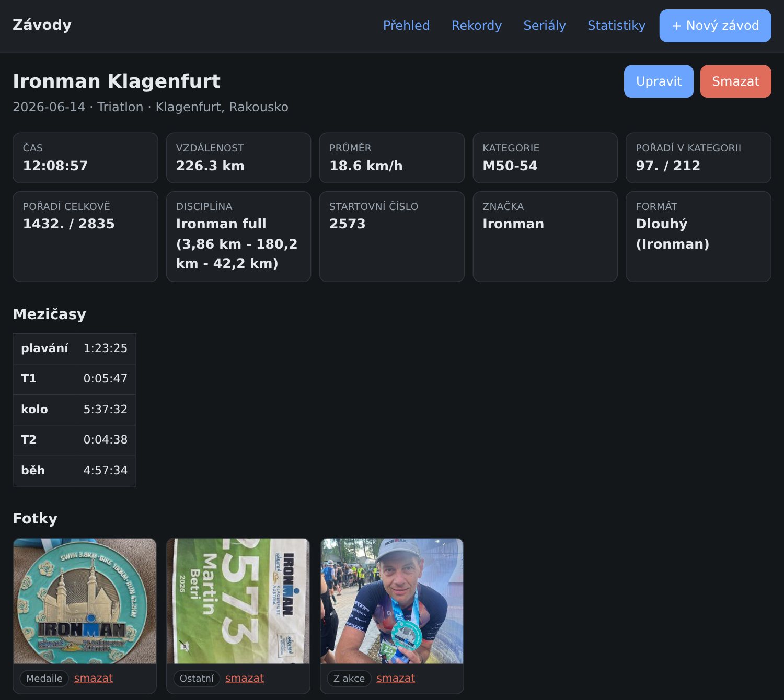
Task: Click the Ironman Klagenfurt race heading
Action: [x=117, y=81]
